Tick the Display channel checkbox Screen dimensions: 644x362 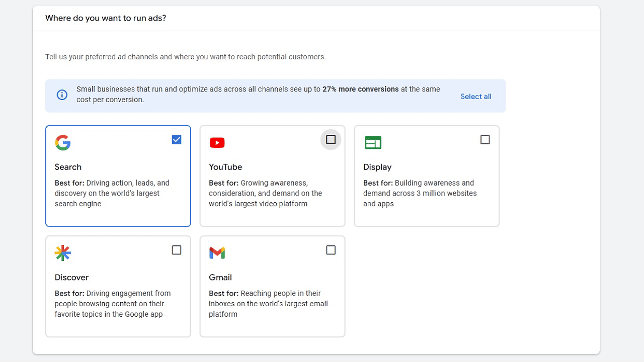pos(485,140)
